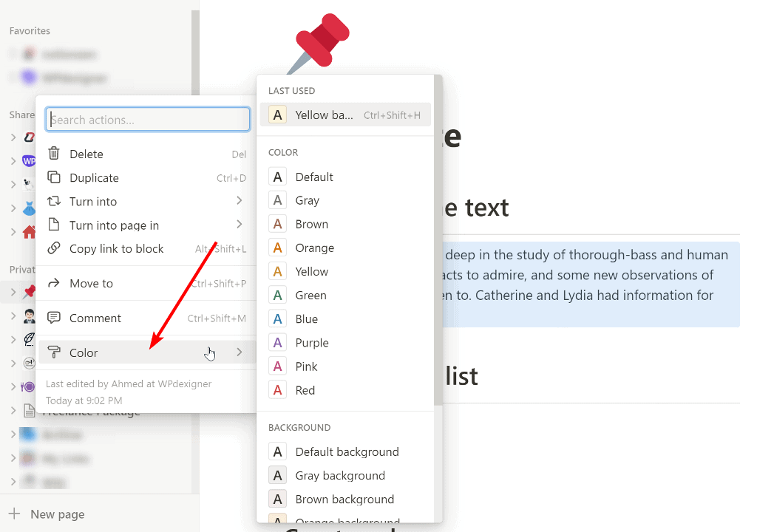Screen dimensions: 757x532
Task: Click the speech bubble Comment icon
Action: tap(54, 318)
